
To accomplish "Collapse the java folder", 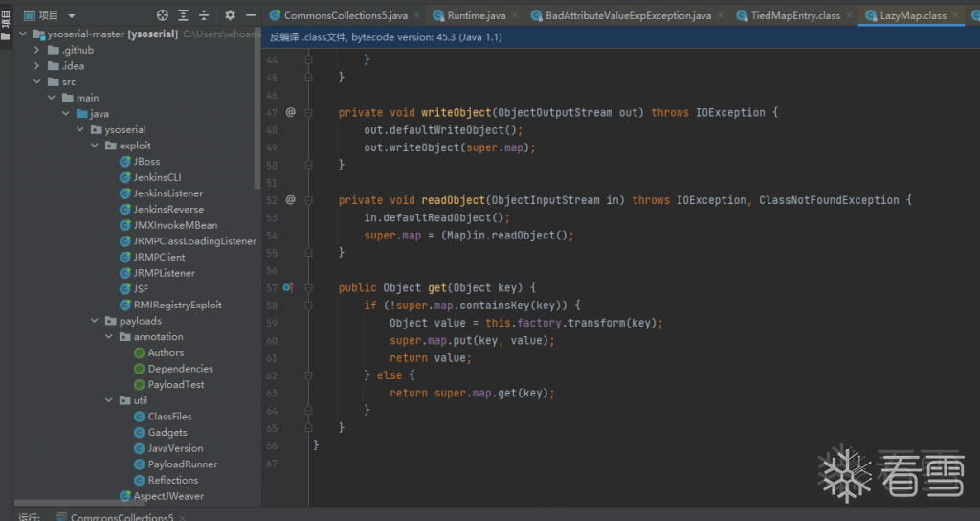I will point(66,113).
